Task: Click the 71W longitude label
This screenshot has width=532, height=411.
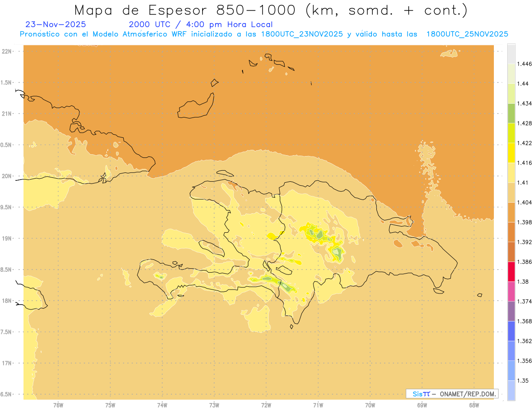Action: point(318,405)
